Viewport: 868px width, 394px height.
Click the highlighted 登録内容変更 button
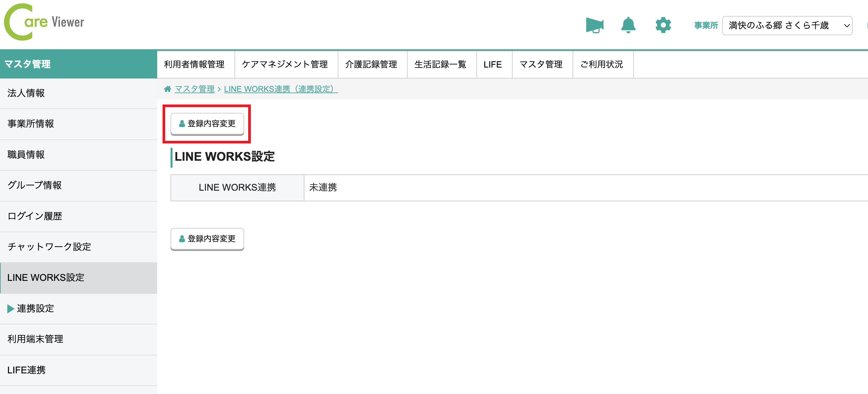pos(207,123)
